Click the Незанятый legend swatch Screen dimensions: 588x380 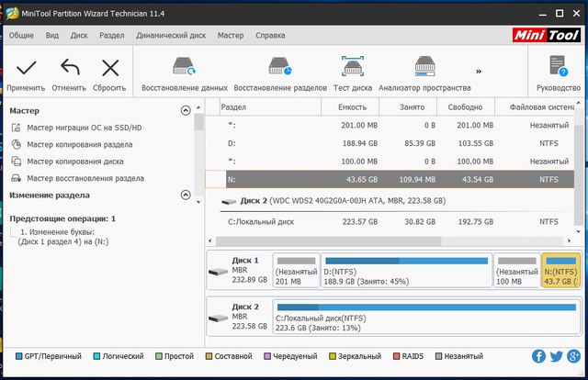click(x=438, y=356)
